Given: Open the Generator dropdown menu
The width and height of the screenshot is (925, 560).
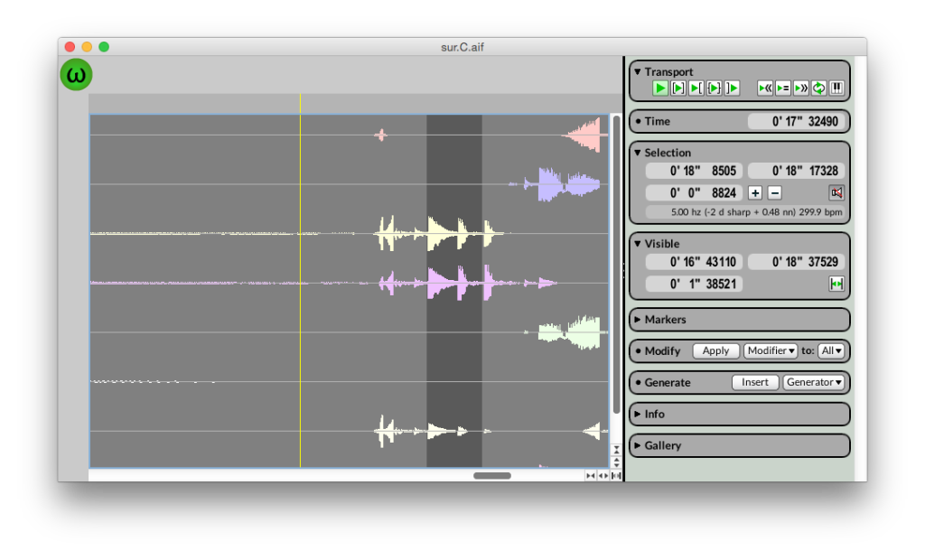Looking at the screenshot, I should (x=813, y=382).
